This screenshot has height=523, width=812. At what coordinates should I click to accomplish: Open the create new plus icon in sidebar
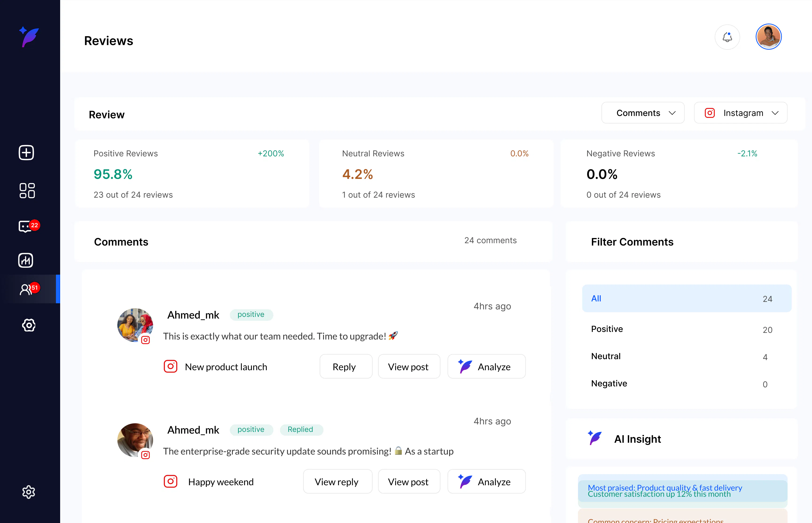tap(26, 153)
